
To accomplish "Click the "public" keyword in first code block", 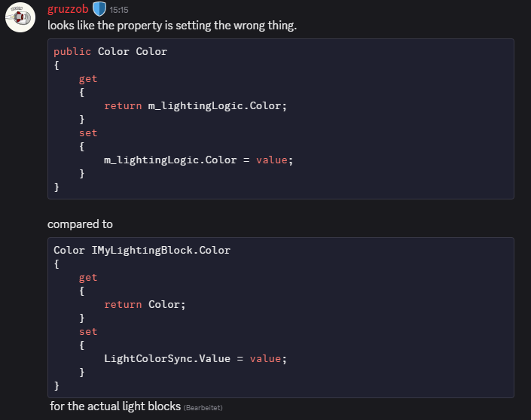I will pyautogui.click(x=72, y=51).
